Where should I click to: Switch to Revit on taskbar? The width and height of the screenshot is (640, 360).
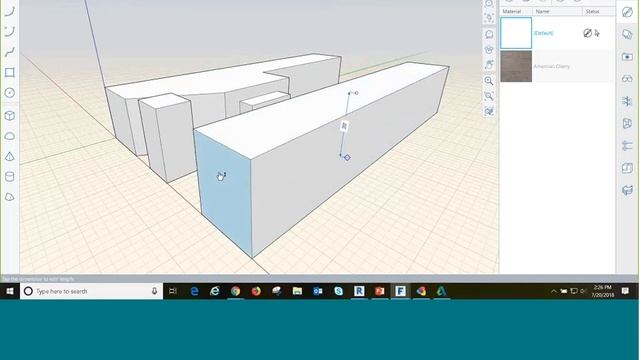[x=359, y=291]
